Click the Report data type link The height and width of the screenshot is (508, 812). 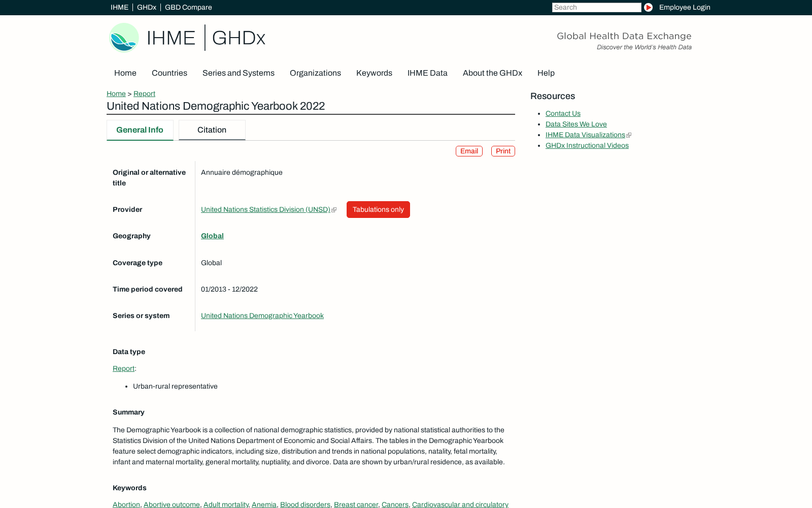pos(123,369)
